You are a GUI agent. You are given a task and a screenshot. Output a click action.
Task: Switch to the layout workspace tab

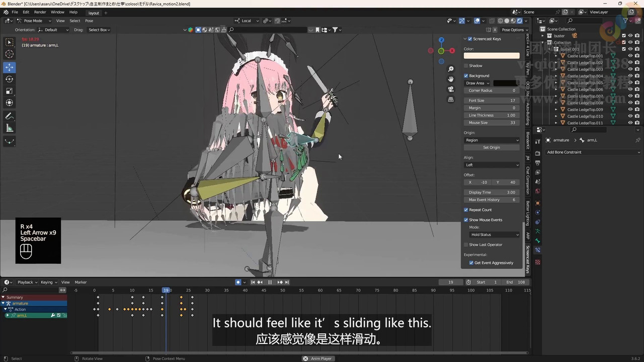[x=94, y=13]
